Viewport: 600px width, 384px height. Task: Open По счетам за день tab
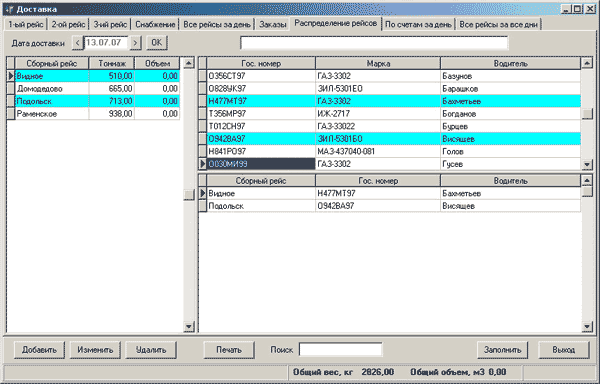click(418, 24)
